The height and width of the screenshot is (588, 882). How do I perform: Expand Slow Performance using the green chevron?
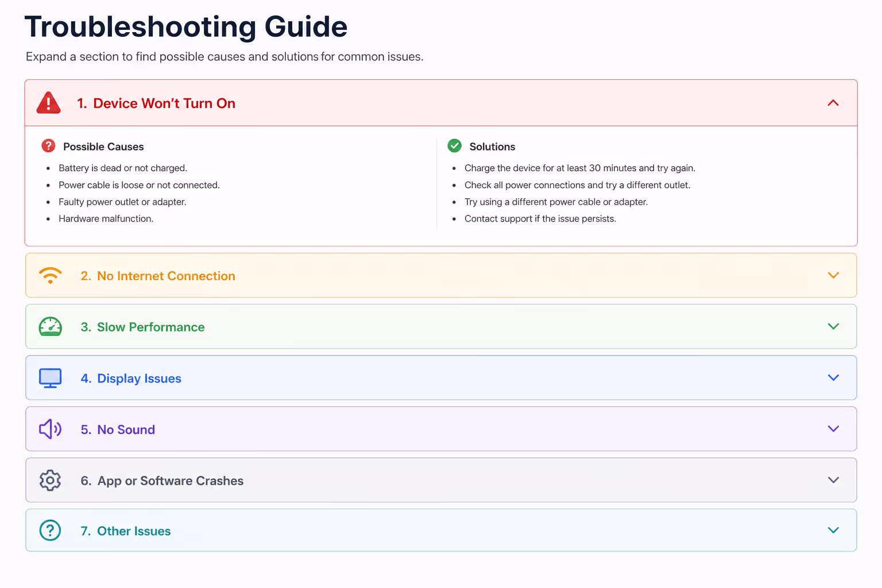pos(834,327)
